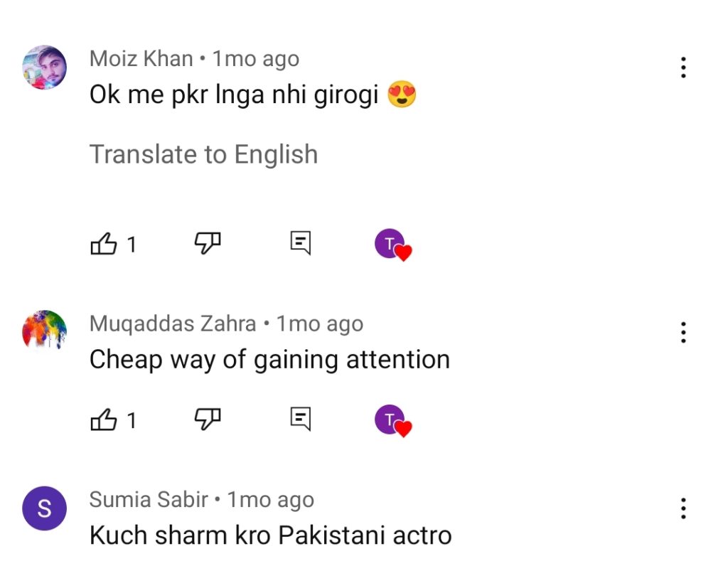Like Moiz Khan's comment
The height and width of the screenshot is (561, 728).
104,243
